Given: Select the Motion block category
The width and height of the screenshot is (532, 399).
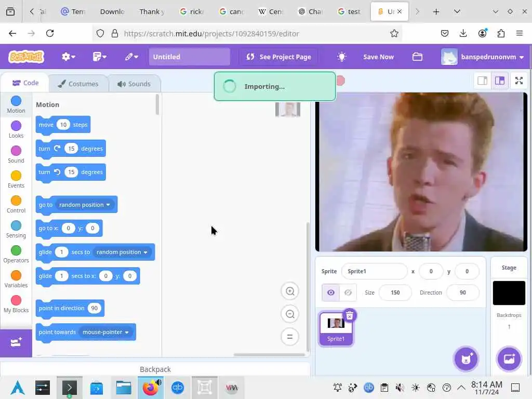Looking at the screenshot, I should click(x=16, y=104).
